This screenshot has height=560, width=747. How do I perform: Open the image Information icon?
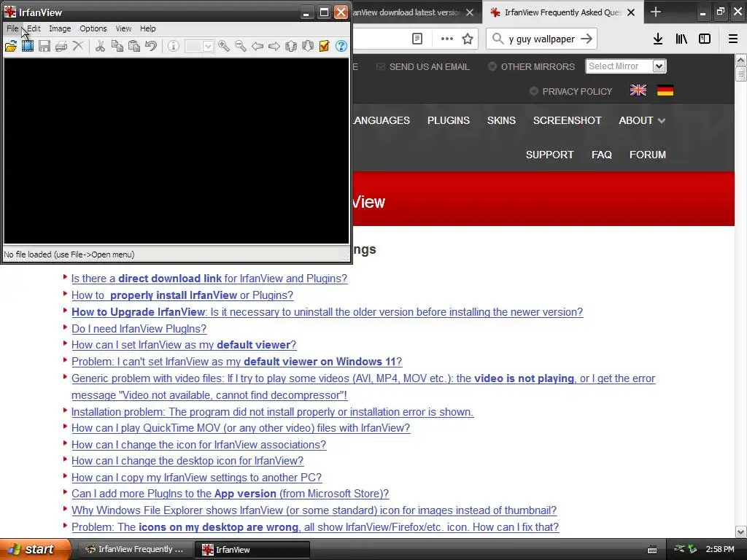click(174, 46)
